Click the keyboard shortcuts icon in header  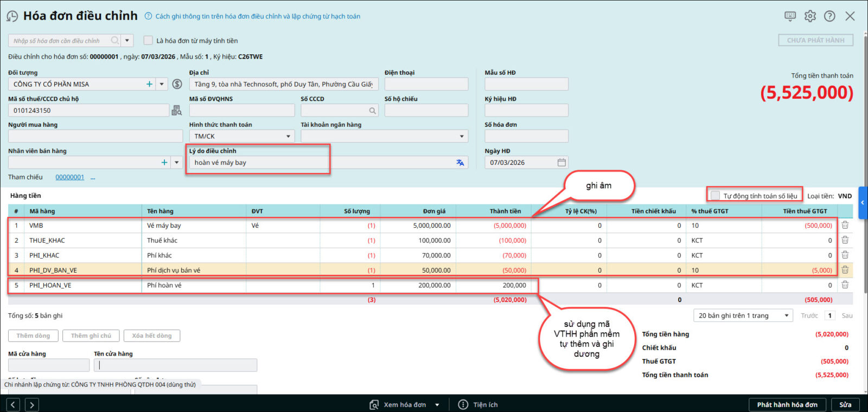tap(790, 16)
